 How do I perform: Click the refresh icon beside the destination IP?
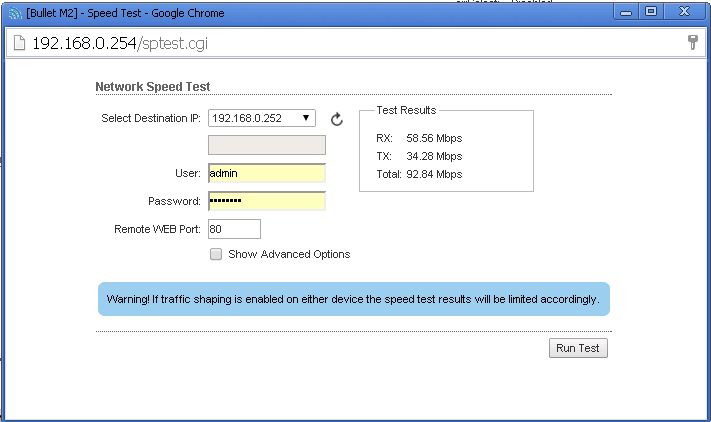[x=337, y=120]
